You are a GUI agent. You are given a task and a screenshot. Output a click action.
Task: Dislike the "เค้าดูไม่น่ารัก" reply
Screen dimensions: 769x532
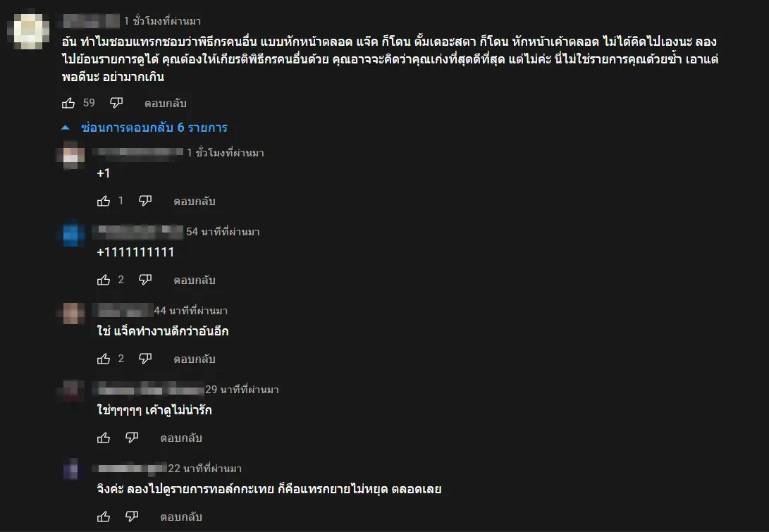(132, 438)
